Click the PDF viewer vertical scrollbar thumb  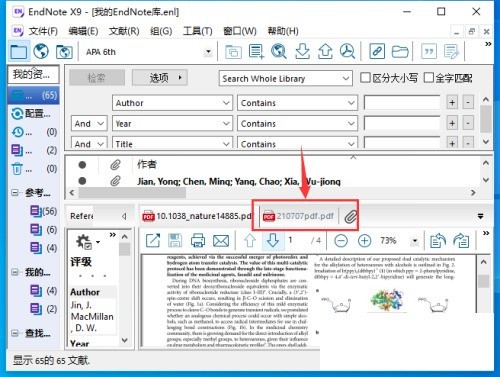pyautogui.click(x=483, y=281)
